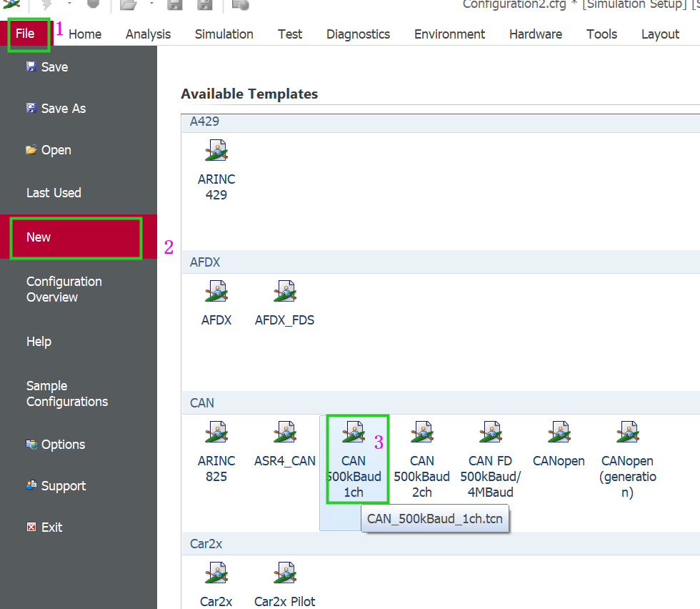Click the "Car2x Pilot" template label
The height and width of the screenshot is (609, 700).
pyautogui.click(x=285, y=601)
